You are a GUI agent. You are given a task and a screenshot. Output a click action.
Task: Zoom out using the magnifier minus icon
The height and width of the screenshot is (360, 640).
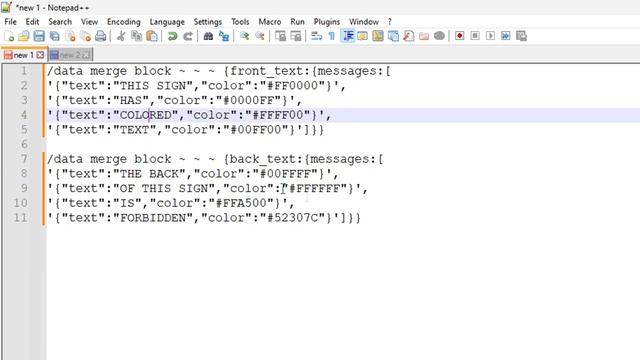click(x=260, y=36)
